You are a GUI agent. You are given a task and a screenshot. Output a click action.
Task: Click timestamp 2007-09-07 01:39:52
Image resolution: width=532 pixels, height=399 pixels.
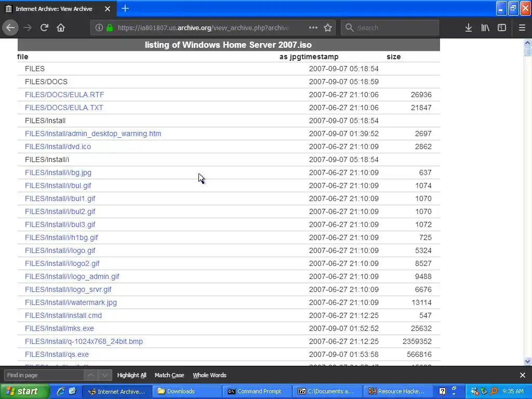click(344, 134)
